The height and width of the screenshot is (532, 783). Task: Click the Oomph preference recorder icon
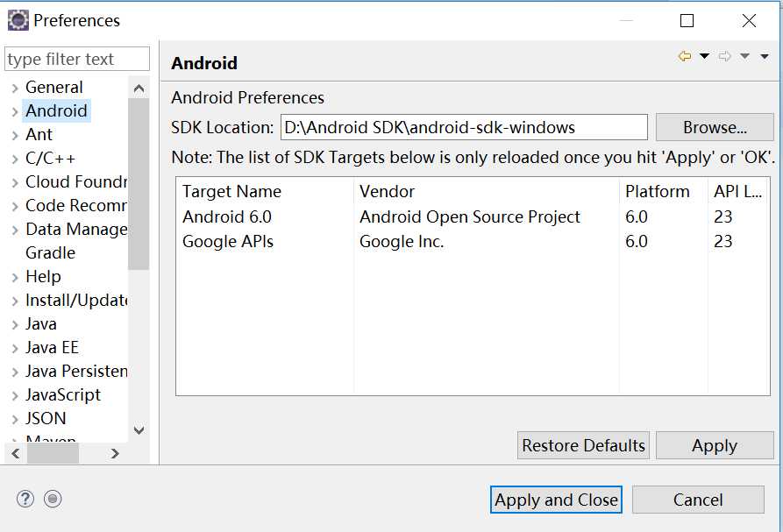53,499
